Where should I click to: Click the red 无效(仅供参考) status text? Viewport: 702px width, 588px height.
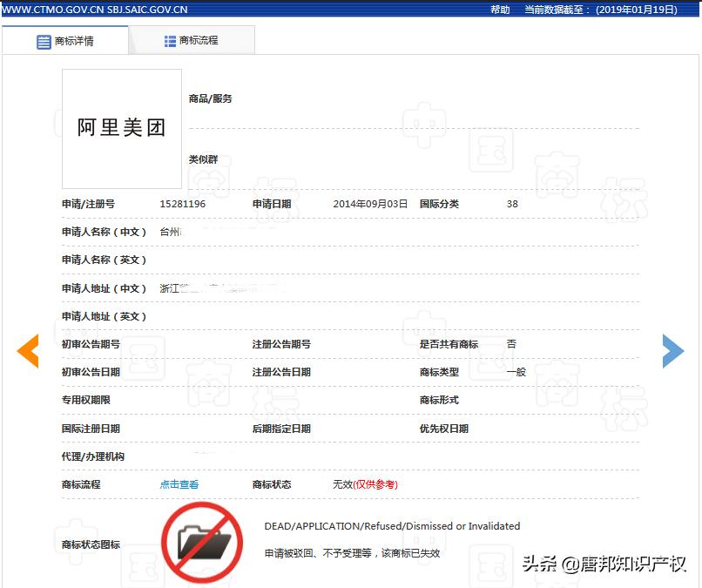click(x=364, y=483)
